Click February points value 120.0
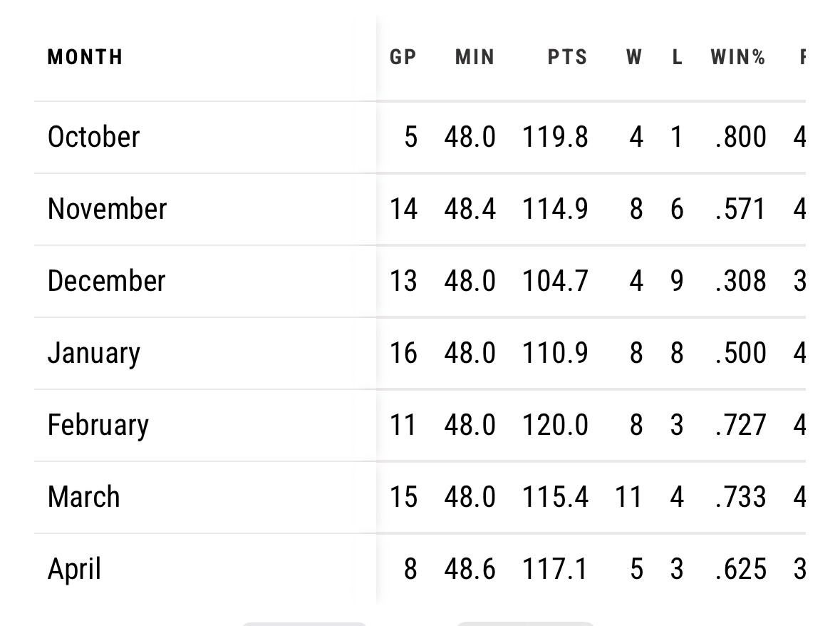Image resolution: width=840 pixels, height=626 pixels. click(x=555, y=425)
